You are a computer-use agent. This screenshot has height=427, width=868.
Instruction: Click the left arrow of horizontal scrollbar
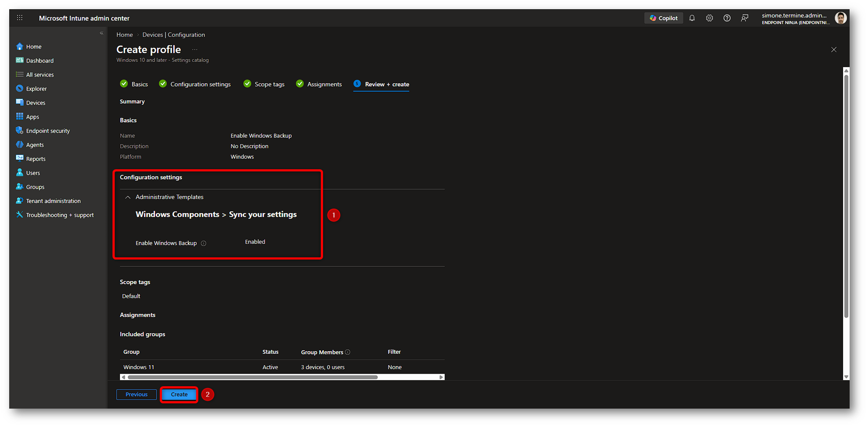click(123, 377)
